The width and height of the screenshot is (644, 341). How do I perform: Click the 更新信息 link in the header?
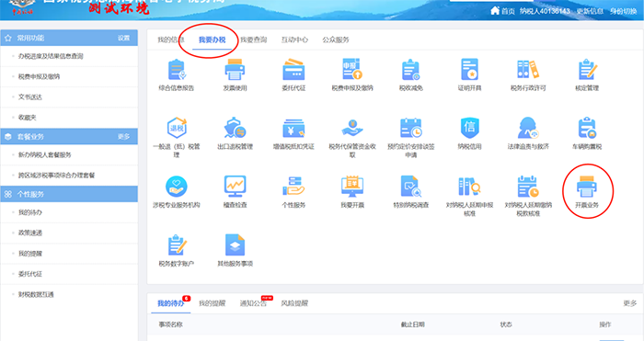tap(590, 11)
